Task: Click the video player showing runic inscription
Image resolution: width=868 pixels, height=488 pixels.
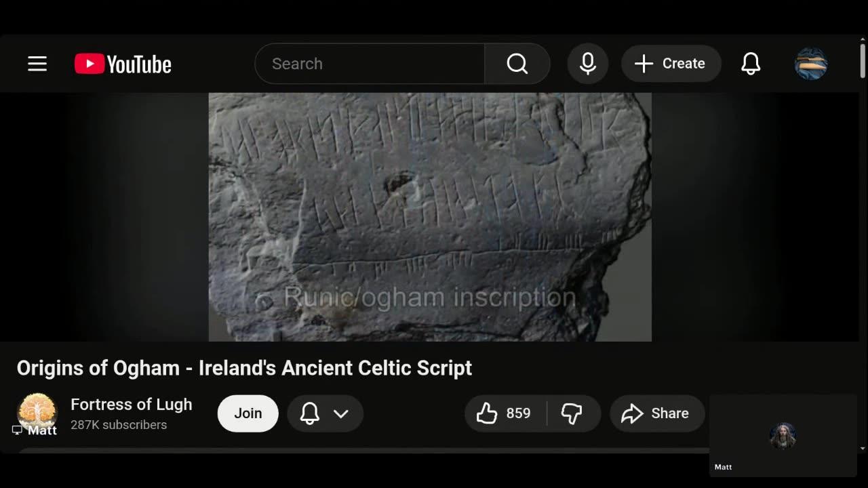Action: coord(430,217)
